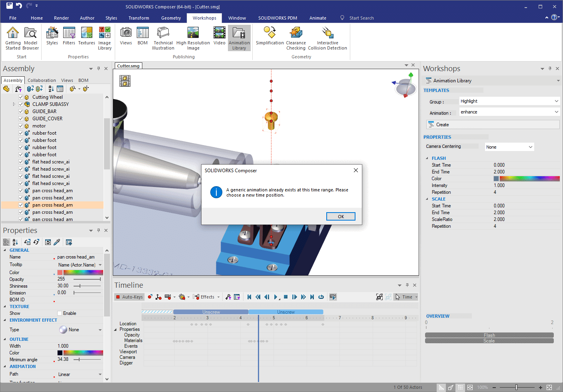Open the Filters workshop

click(x=69, y=36)
